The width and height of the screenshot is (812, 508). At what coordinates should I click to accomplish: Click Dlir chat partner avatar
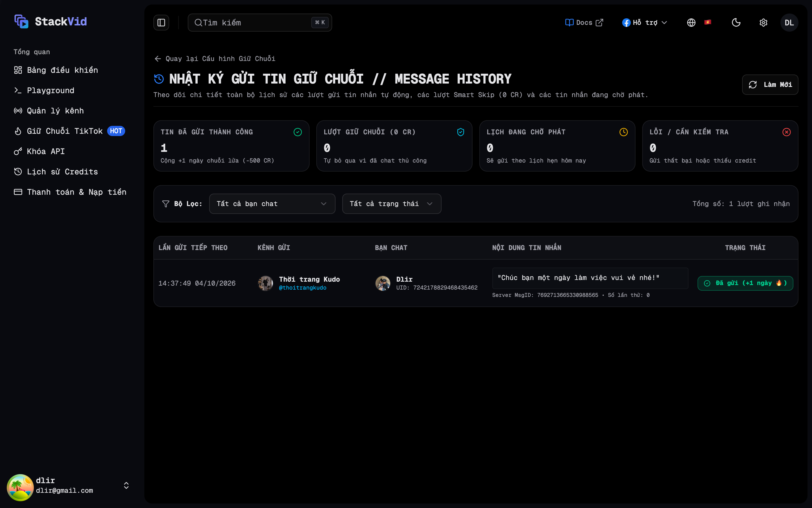tap(383, 283)
